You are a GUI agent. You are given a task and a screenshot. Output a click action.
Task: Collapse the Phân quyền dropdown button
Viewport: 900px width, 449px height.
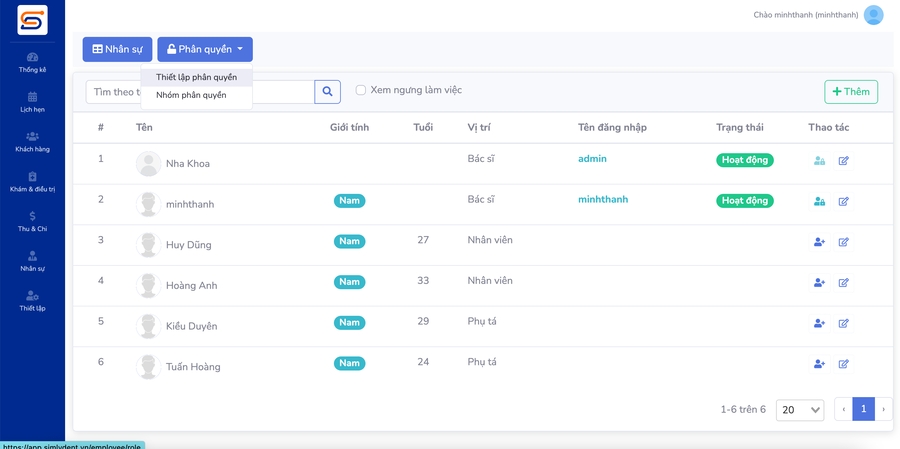point(205,49)
